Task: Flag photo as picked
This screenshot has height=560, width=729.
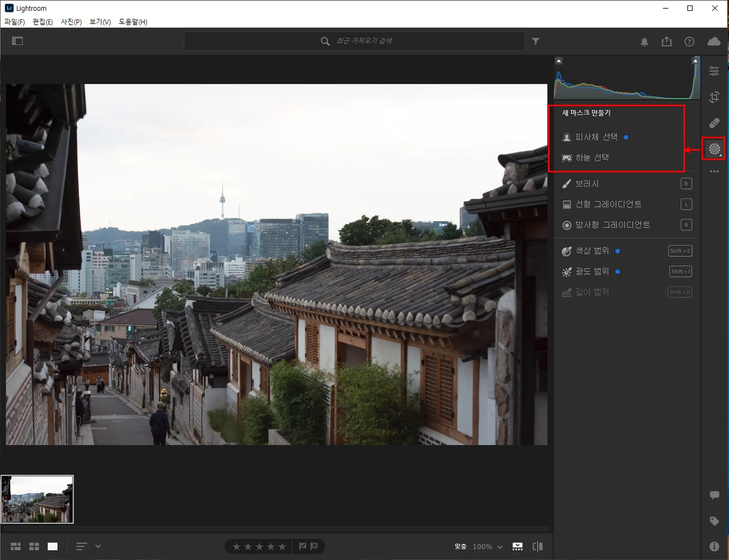Action: tap(302, 546)
